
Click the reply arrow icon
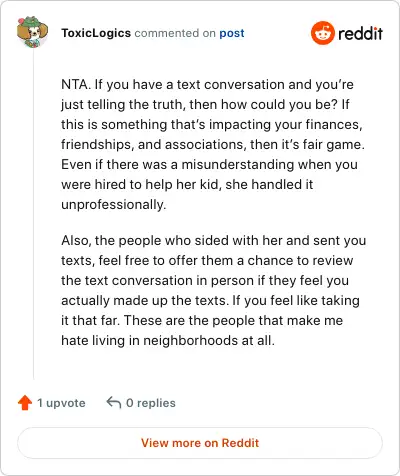click(x=113, y=402)
